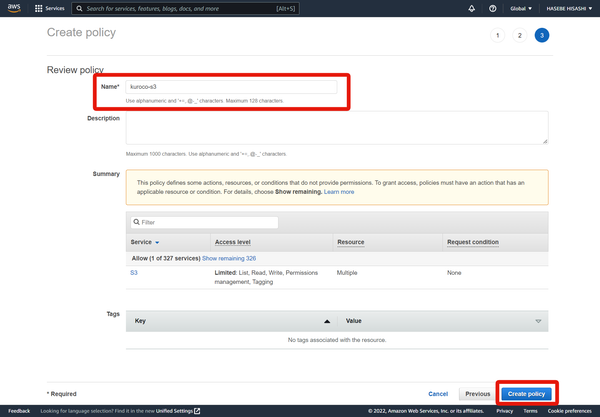The width and height of the screenshot is (600, 417).
Task: Click the Filter magnifier icon
Action: [x=137, y=222]
